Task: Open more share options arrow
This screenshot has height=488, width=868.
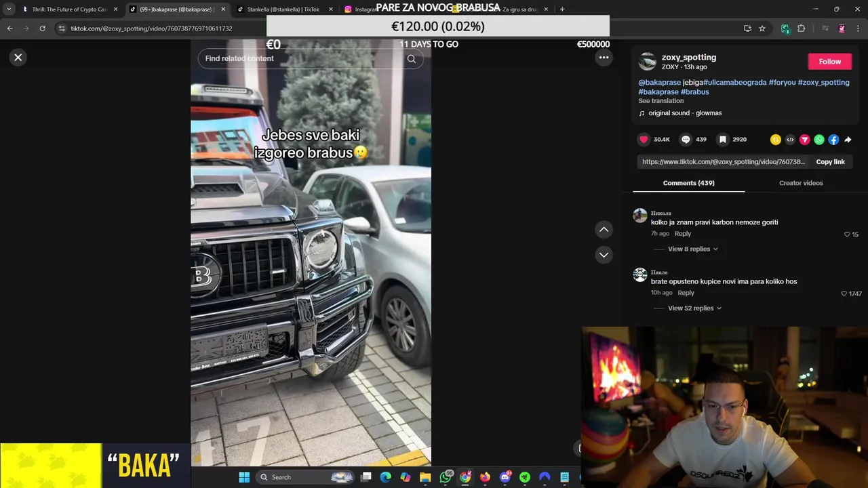Action: coord(848,140)
